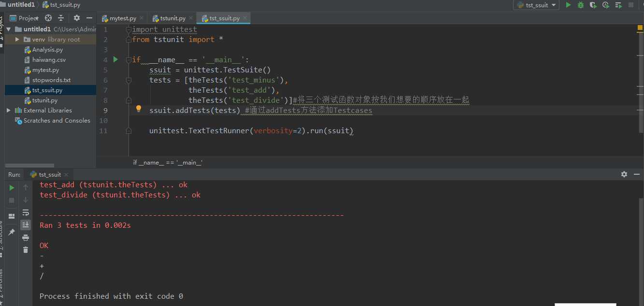Run tst_ssuit with Coverage icon
The height and width of the screenshot is (306, 644).
pyautogui.click(x=593, y=5)
